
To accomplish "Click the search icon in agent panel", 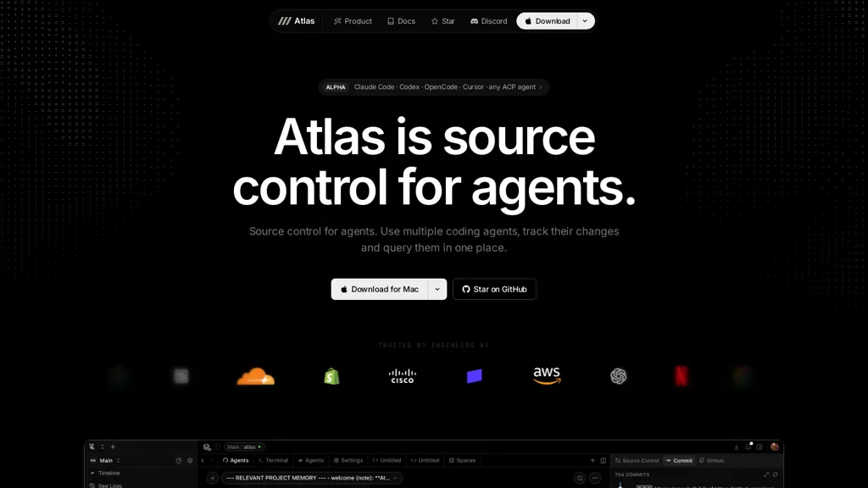I will tap(580, 478).
